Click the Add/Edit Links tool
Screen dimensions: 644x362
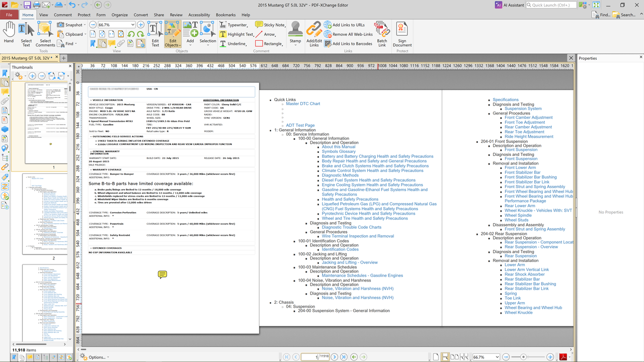click(314, 34)
